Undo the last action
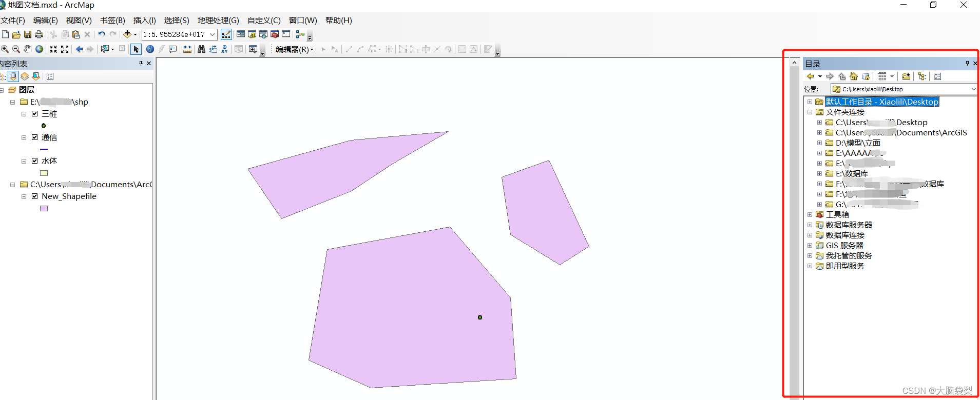This screenshot has width=980, height=400. (101, 34)
